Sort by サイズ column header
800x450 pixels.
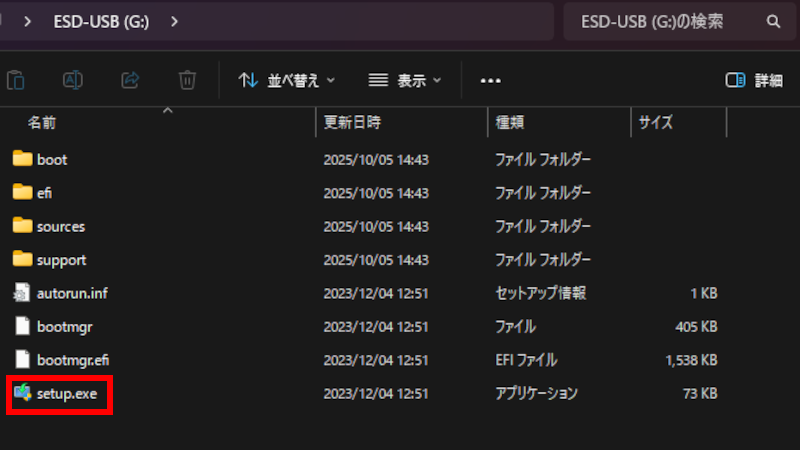tap(656, 123)
